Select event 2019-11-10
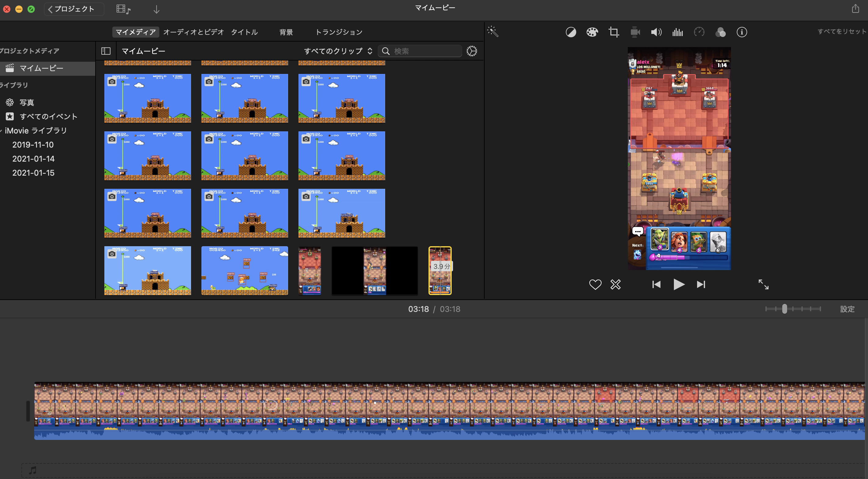Viewport: 868px width, 479px height. (x=33, y=145)
